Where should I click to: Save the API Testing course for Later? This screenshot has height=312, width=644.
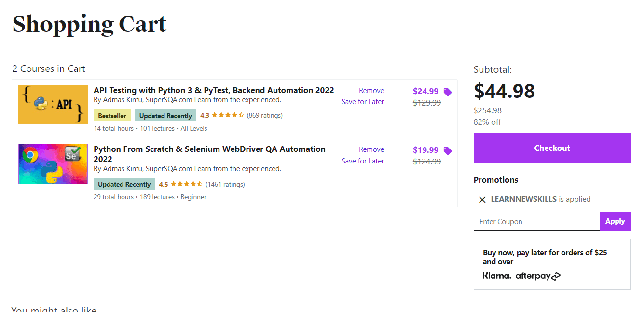pyautogui.click(x=362, y=101)
